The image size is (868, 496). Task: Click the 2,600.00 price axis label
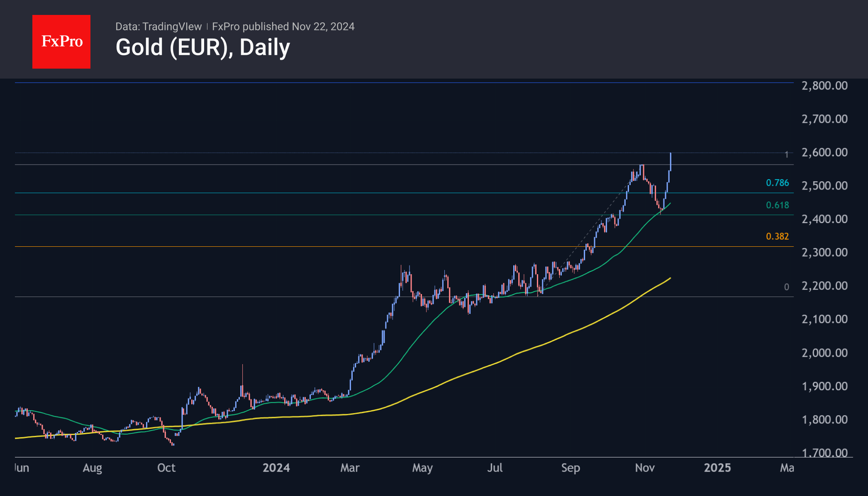[824, 152]
